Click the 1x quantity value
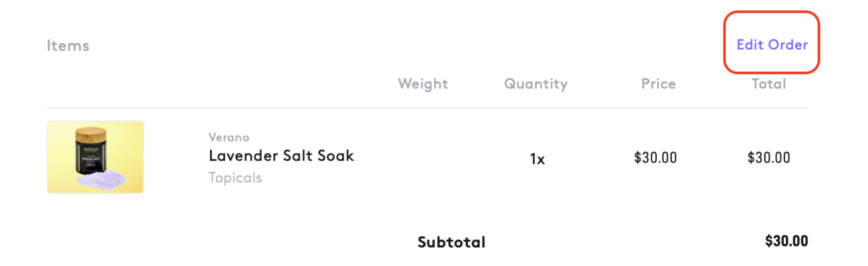The image size is (868, 266). [537, 159]
